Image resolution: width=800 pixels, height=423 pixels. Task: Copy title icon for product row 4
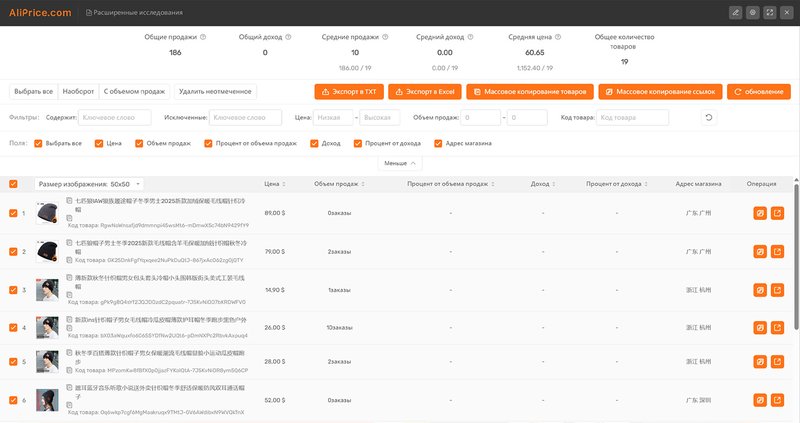tap(69, 319)
